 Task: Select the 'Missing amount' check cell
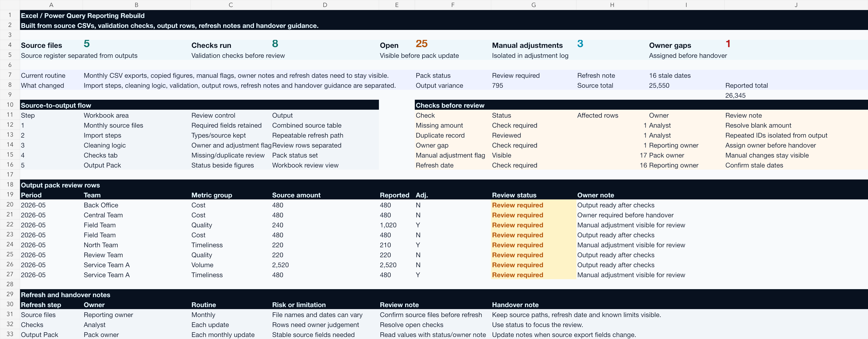pos(439,125)
